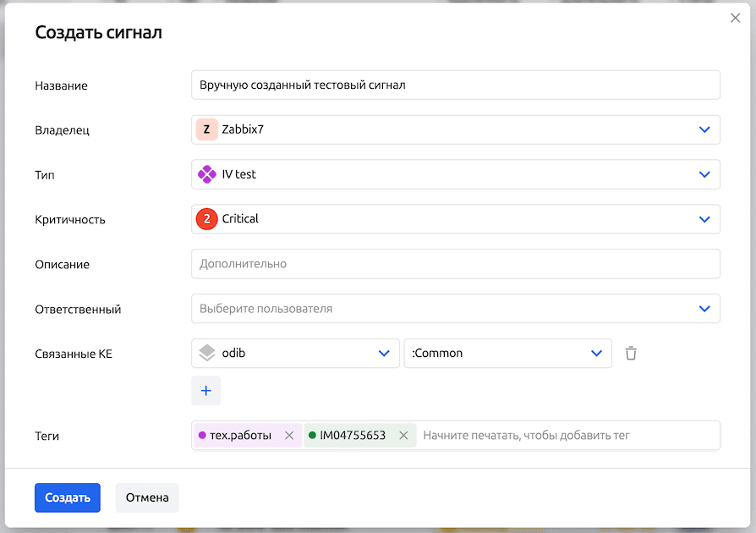
Task: Add another linked KE with plus button
Action: 205,391
